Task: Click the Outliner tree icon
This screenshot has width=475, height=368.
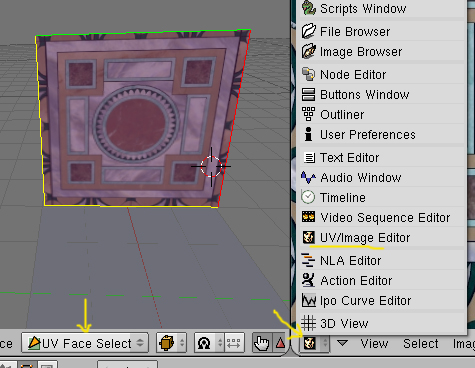Action: pos(308,114)
